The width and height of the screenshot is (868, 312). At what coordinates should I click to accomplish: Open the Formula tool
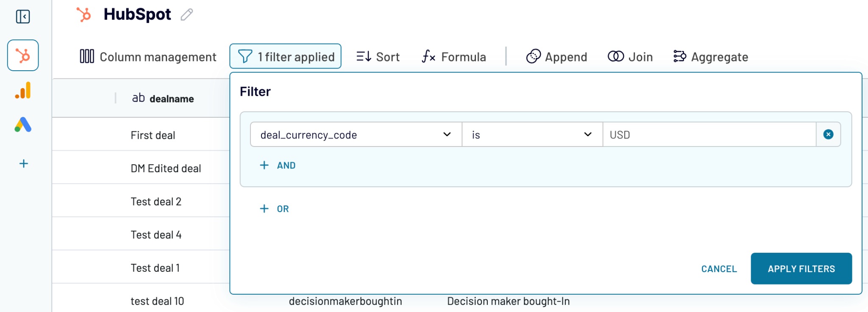coord(453,56)
